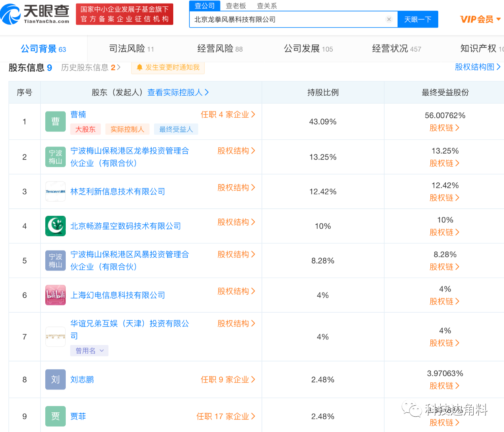The width and height of the screenshot is (504, 432).
Task: Click the 刘 avatar for 刘志鹏
Action: (x=55, y=379)
